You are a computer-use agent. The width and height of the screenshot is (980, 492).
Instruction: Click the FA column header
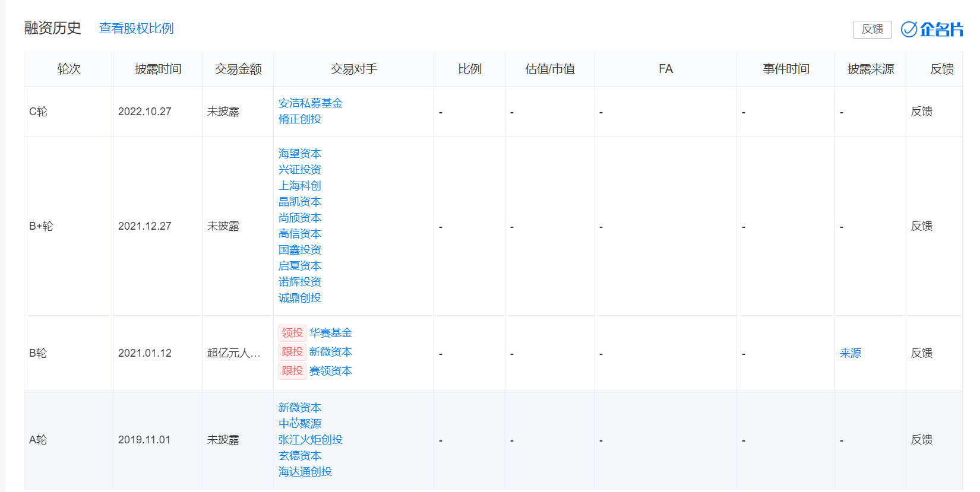pyautogui.click(x=666, y=69)
